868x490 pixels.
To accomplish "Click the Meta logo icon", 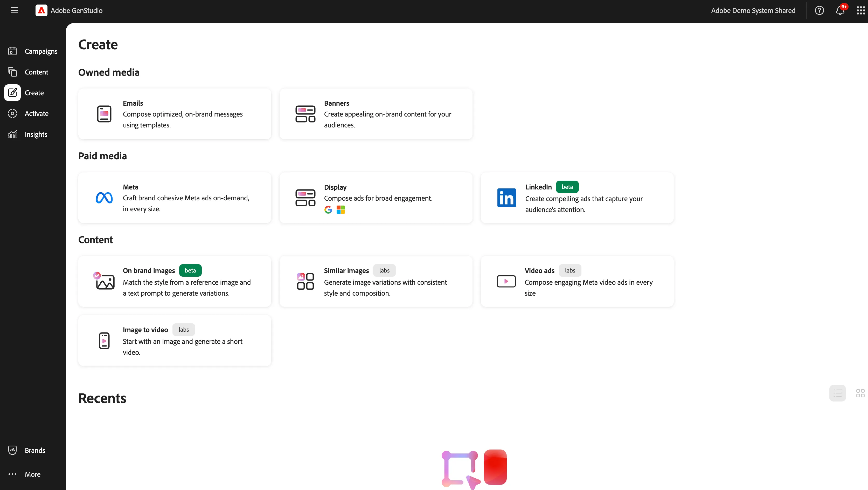I will tap(104, 198).
